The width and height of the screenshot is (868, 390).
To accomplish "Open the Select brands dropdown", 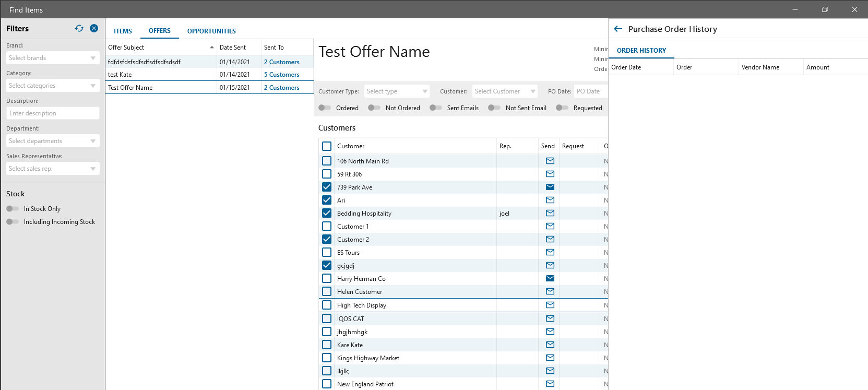I will point(52,58).
